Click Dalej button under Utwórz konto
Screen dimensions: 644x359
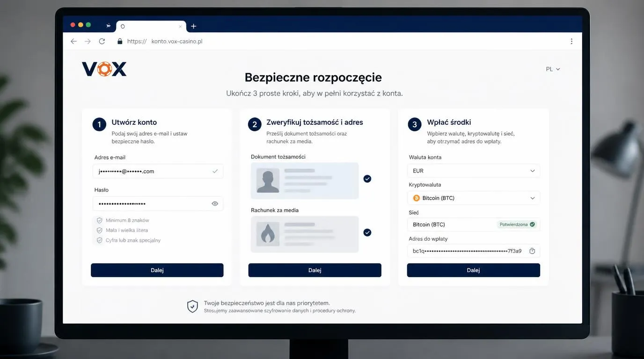pyautogui.click(x=157, y=270)
